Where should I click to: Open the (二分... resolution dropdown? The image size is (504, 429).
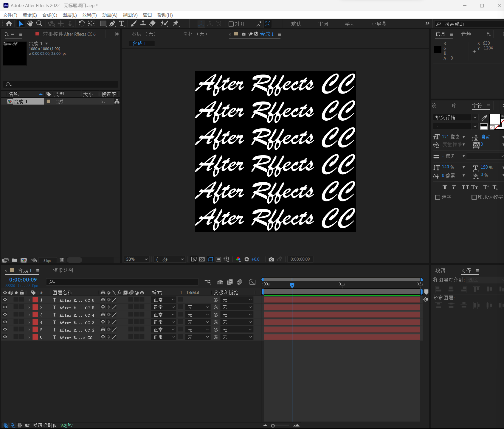(170, 259)
